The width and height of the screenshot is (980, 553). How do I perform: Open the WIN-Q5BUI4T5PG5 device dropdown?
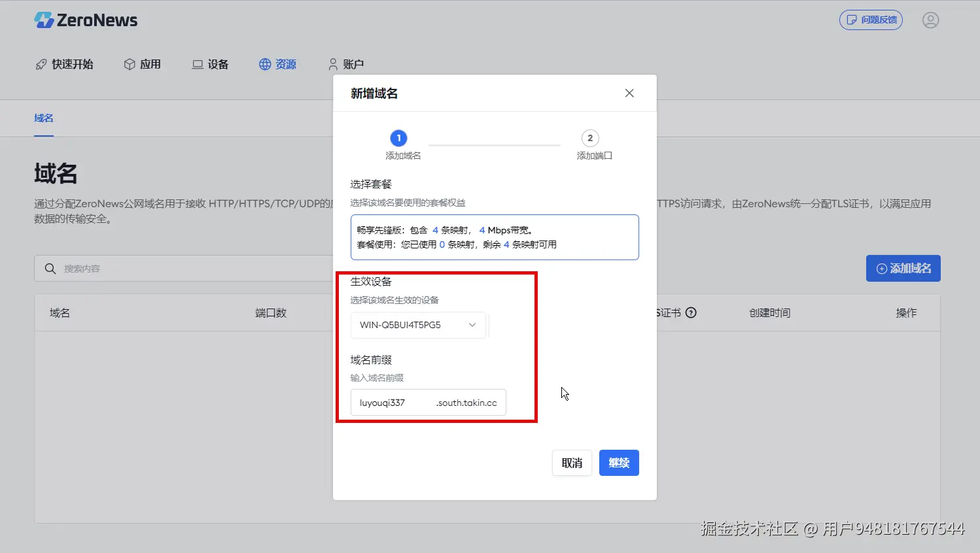[418, 325]
